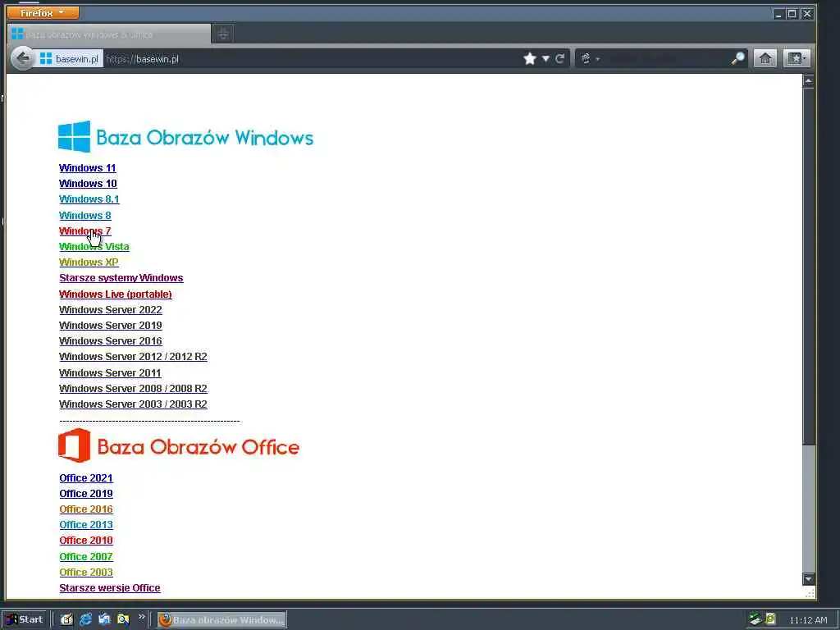Viewport: 840px width, 630px height.
Task: Open a new tab with the plus button
Action: click(x=223, y=34)
